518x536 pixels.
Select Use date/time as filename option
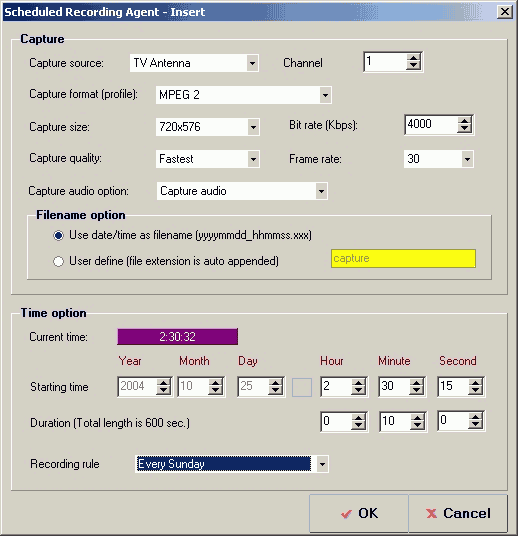[x=58, y=236]
